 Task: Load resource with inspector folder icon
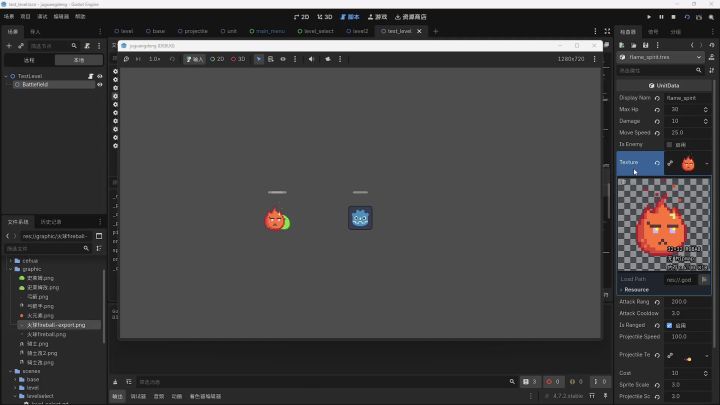[634, 45]
